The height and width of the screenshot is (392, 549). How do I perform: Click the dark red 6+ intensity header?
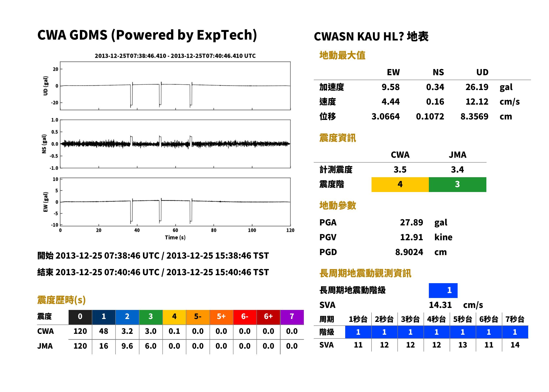point(268,317)
